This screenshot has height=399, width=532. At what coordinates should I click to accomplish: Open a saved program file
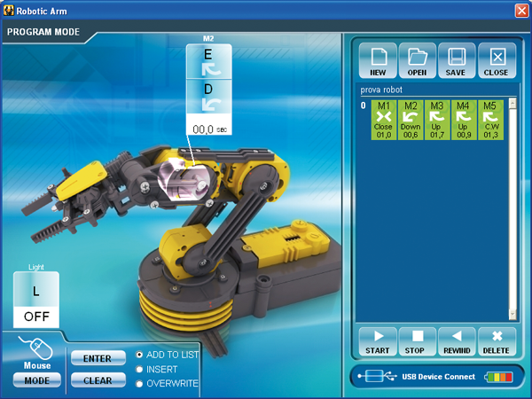(417, 60)
